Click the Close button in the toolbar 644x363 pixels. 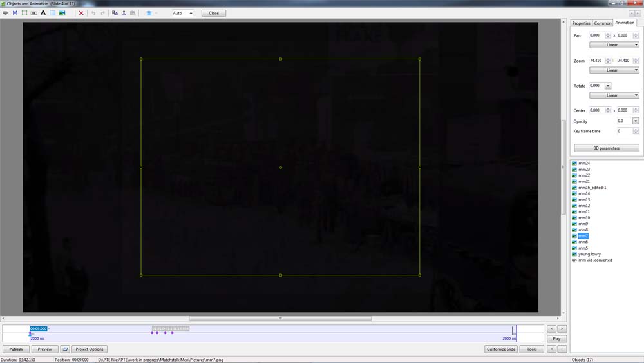click(214, 13)
